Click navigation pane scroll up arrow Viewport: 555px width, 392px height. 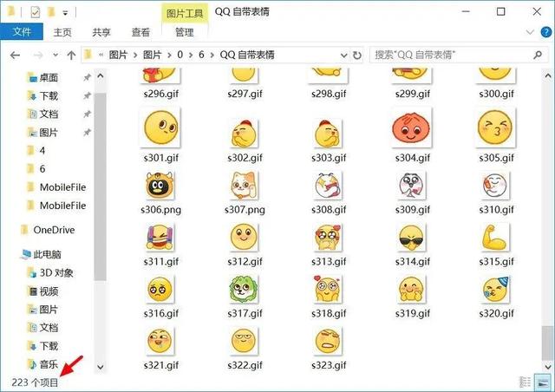pyautogui.click(x=101, y=75)
